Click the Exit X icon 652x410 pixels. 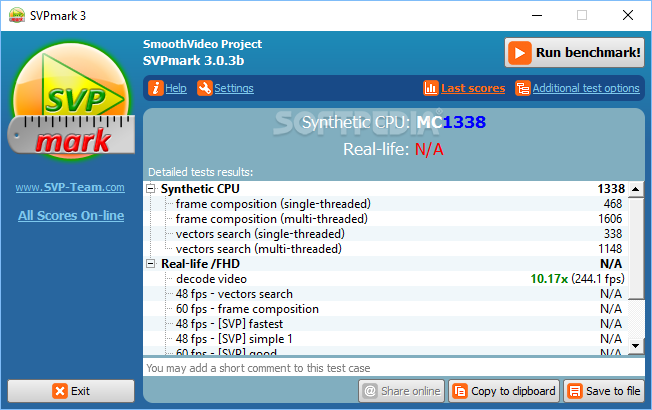60,391
